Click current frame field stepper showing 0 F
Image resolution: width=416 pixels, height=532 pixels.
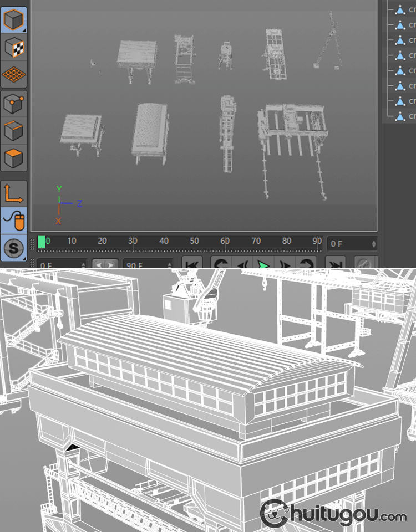point(353,243)
